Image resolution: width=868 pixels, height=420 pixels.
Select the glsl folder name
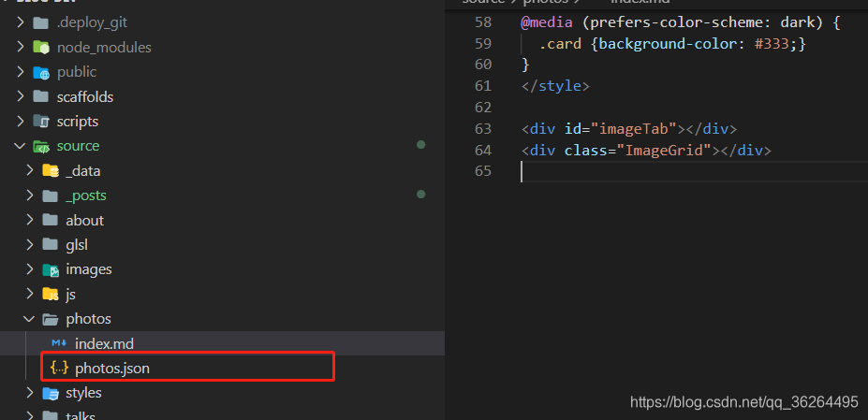point(77,244)
